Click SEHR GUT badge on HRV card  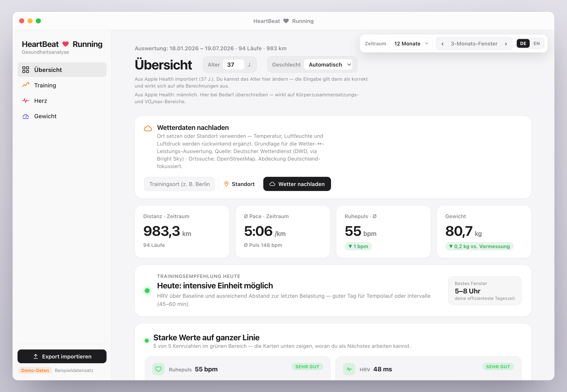point(498,367)
